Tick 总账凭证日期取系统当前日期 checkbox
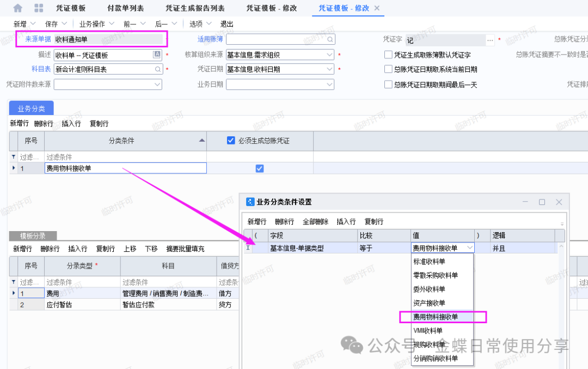 (x=388, y=69)
